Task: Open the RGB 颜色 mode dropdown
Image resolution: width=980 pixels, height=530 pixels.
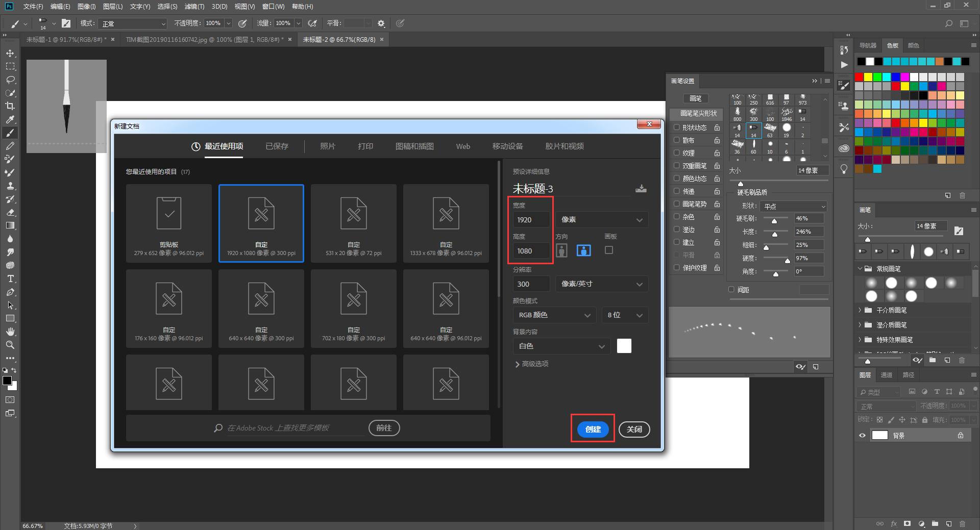Action: [x=554, y=315]
